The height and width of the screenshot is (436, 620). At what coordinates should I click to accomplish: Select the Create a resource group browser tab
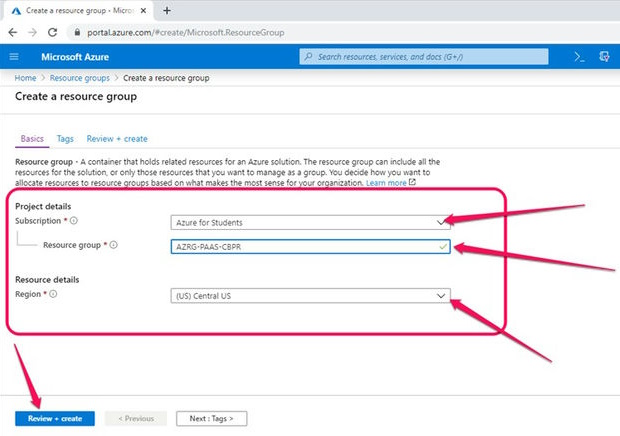pos(79,11)
